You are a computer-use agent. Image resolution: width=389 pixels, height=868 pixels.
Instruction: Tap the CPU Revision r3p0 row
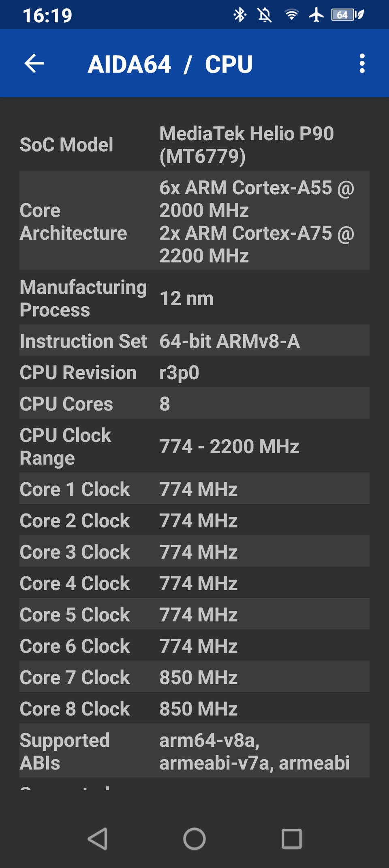click(194, 372)
